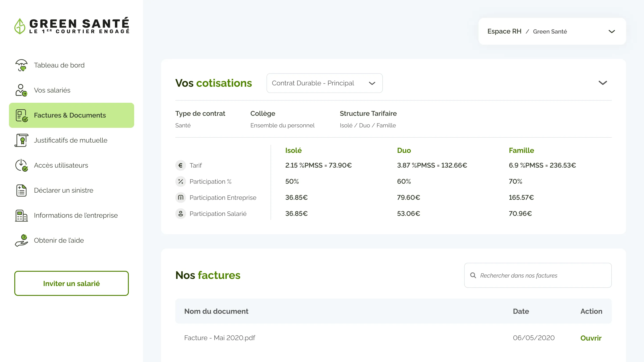Click the euro icon beside Tarif
The image size is (644, 362).
point(180,165)
